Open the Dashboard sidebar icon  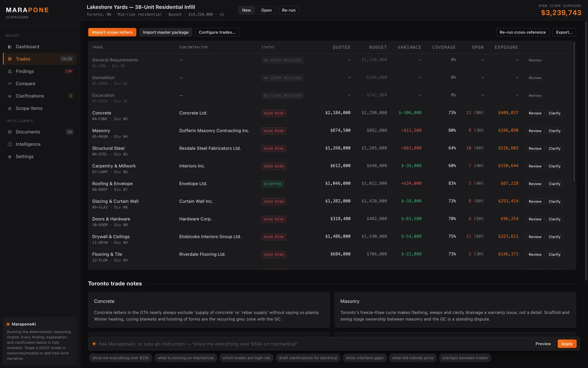10,47
